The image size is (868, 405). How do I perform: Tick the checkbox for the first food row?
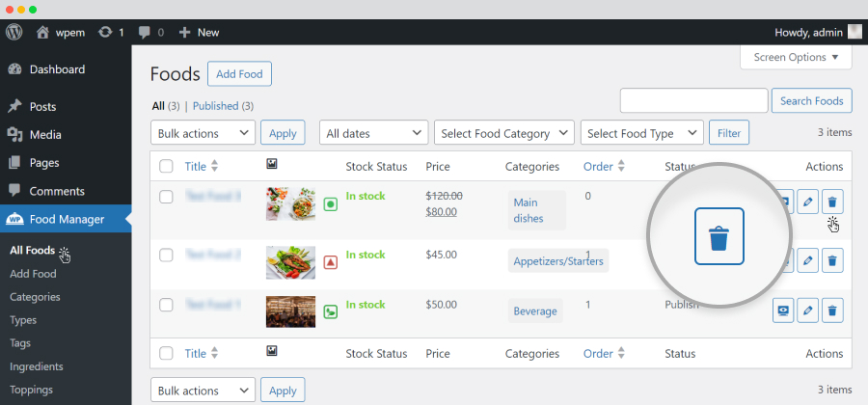pos(166,197)
